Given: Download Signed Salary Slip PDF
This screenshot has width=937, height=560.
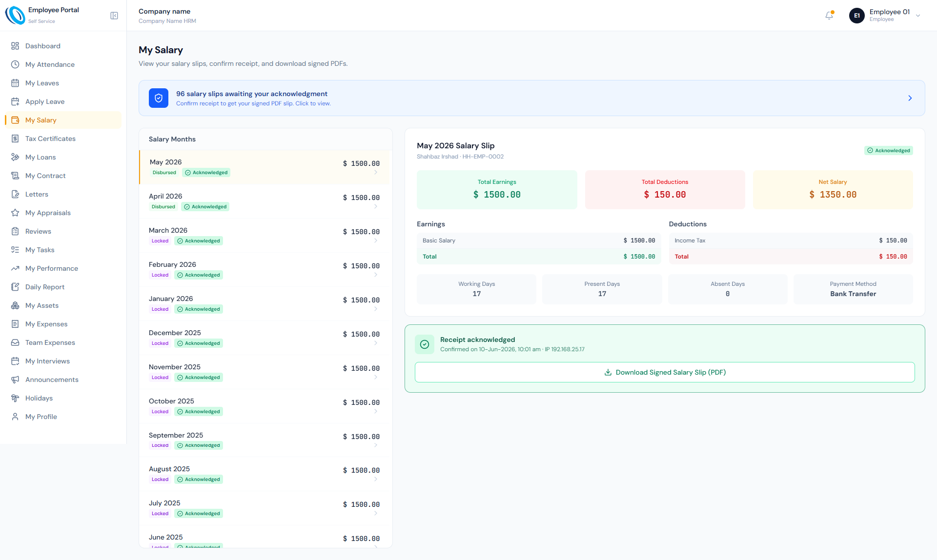Looking at the screenshot, I should coord(665,372).
